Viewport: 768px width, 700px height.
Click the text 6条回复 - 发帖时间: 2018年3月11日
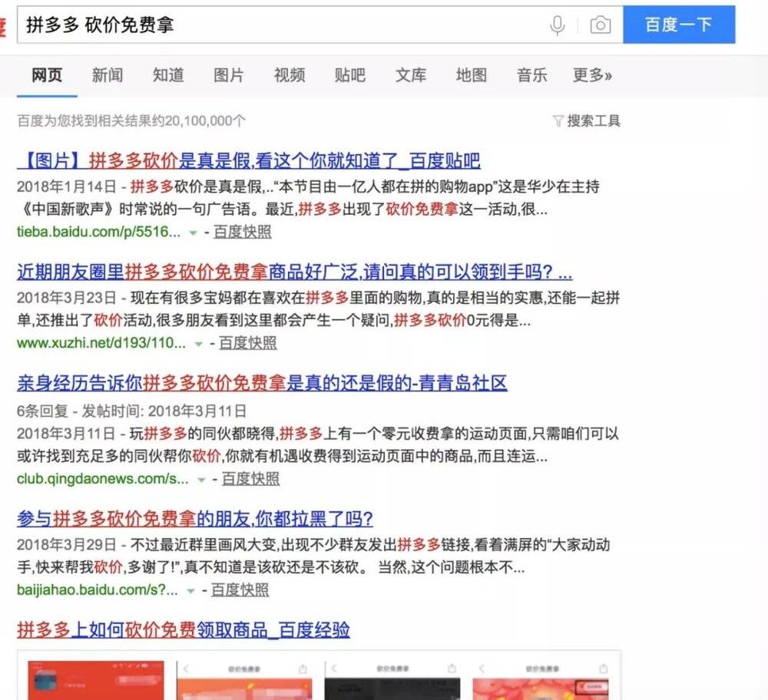tap(131, 411)
